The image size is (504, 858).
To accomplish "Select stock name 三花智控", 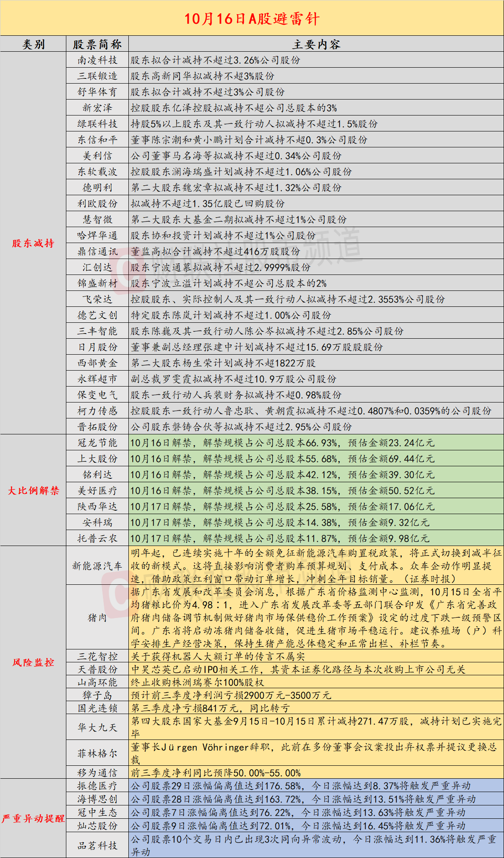I will (x=97, y=656).
